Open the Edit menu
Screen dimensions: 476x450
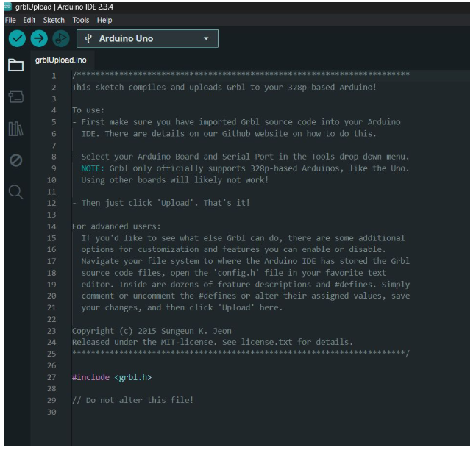(29, 20)
